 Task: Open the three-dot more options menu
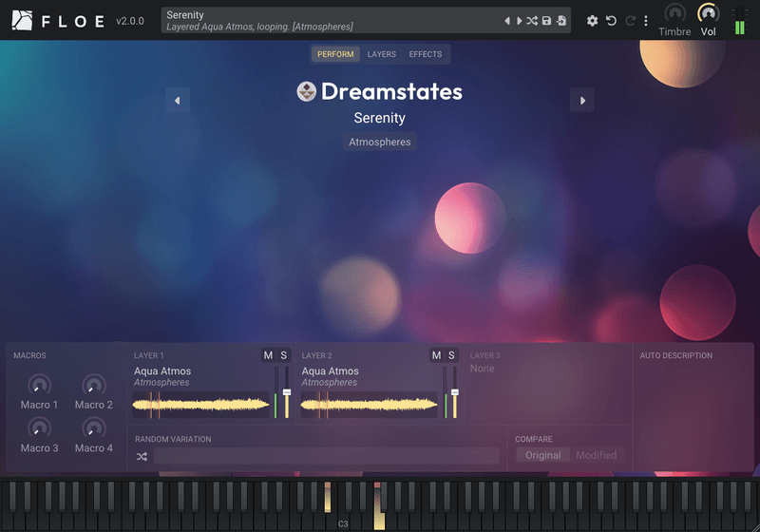click(646, 21)
